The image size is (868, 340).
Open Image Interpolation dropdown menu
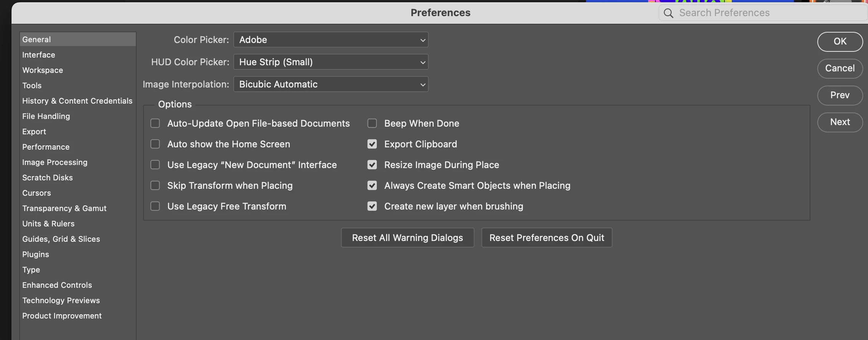pyautogui.click(x=331, y=84)
